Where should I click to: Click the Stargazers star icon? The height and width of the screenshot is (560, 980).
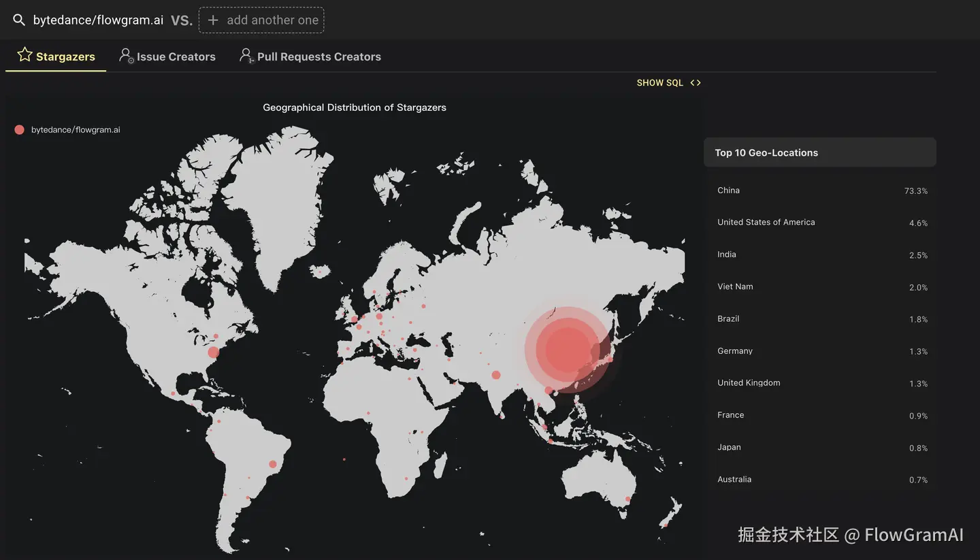point(25,55)
